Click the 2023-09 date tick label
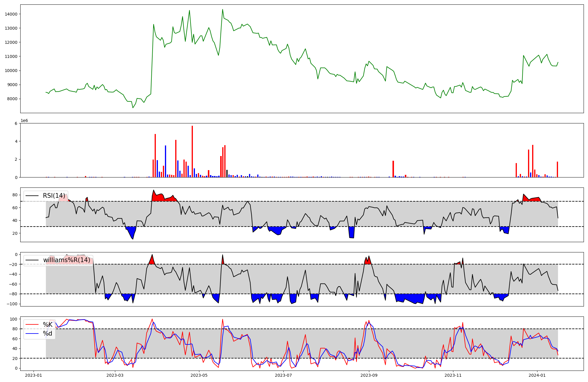Image resolution: width=588 pixels, height=382 pixels. coord(369,375)
